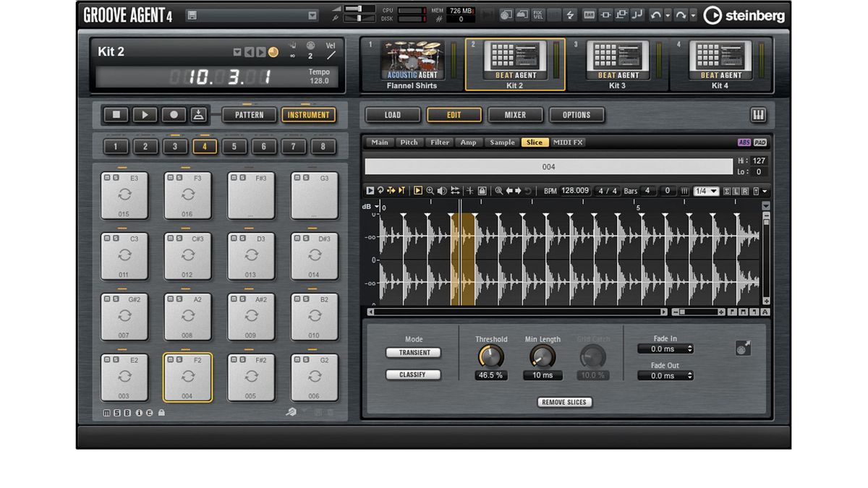
Task: Toggle Transient mode
Action: (x=413, y=353)
